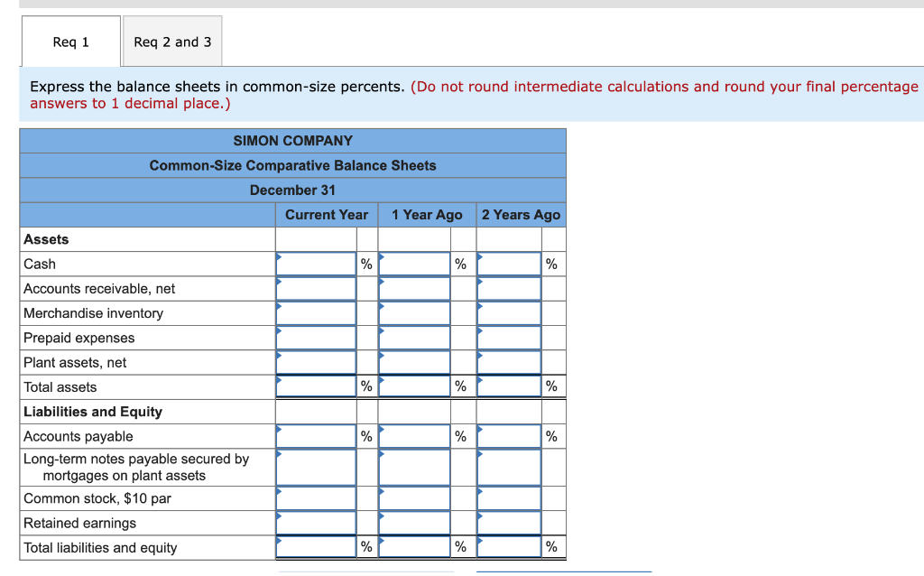Click the Merchandise inventory row label

pyautogui.click(x=93, y=313)
